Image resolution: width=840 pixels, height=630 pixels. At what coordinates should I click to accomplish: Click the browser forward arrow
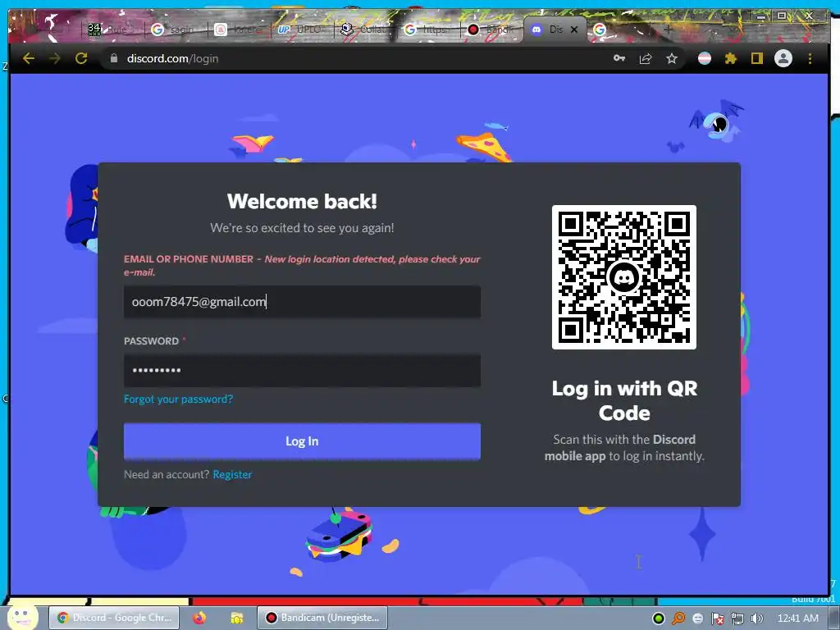point(55,58)
